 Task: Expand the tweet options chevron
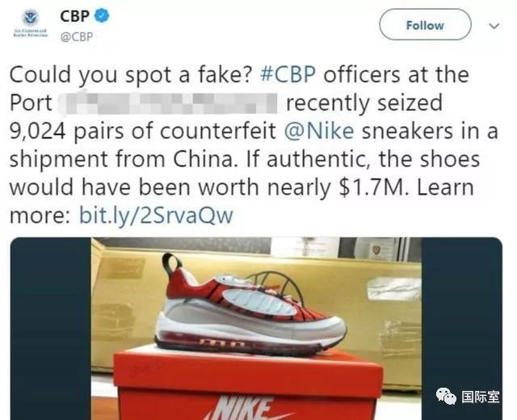(494, 25)
